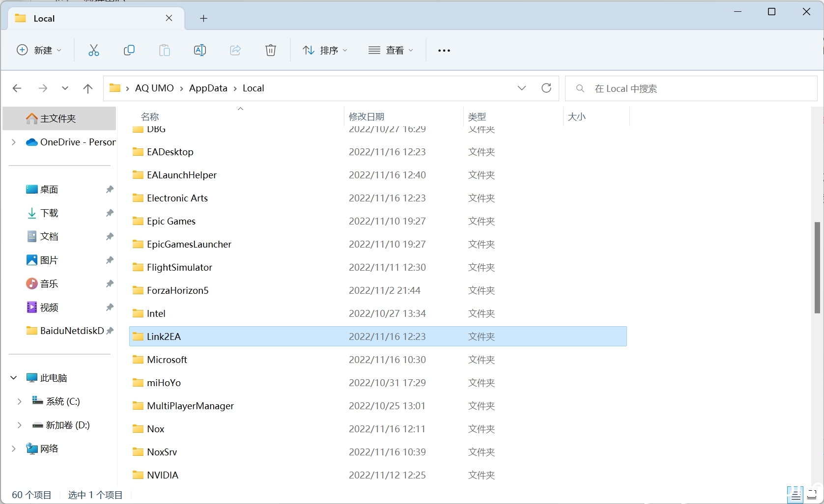Click the folder icon in address bar
The width and height of the screenshot is (824, 504).
coord(115,88)
